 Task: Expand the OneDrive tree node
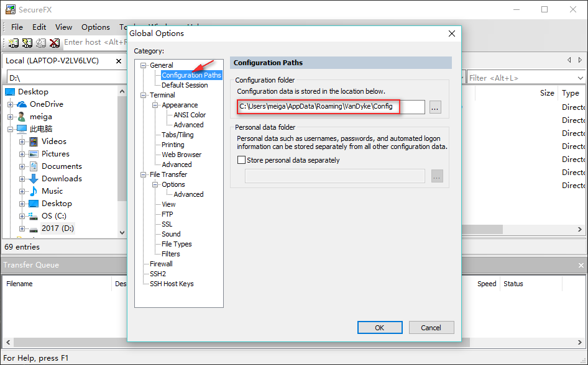click(10, 104)
